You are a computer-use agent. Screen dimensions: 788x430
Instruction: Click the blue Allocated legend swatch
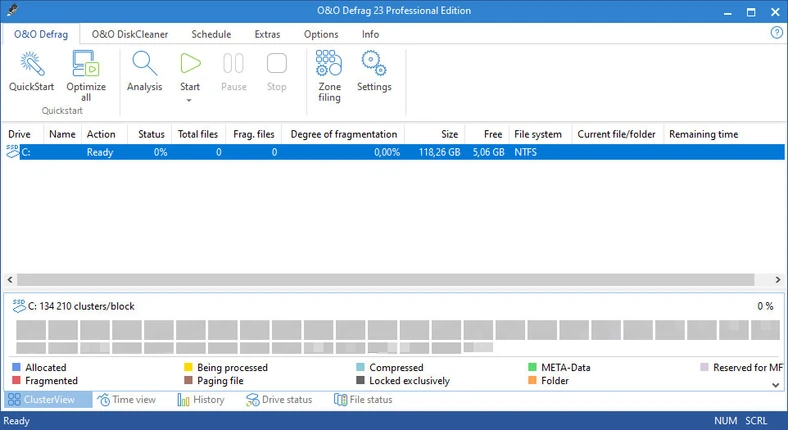(16, 367)
